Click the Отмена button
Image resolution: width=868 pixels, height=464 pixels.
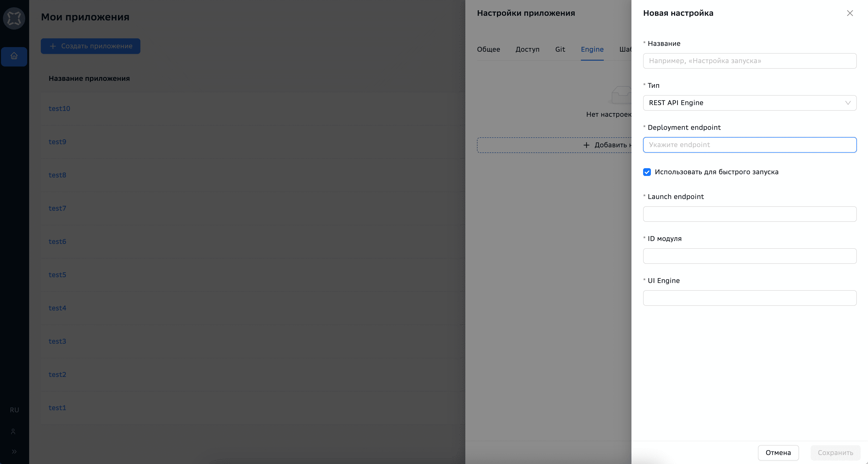tap(778, 453)
